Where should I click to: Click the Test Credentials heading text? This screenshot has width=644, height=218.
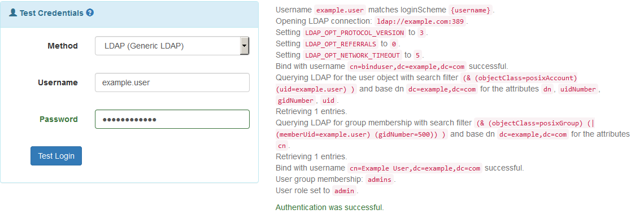[51, 13]
